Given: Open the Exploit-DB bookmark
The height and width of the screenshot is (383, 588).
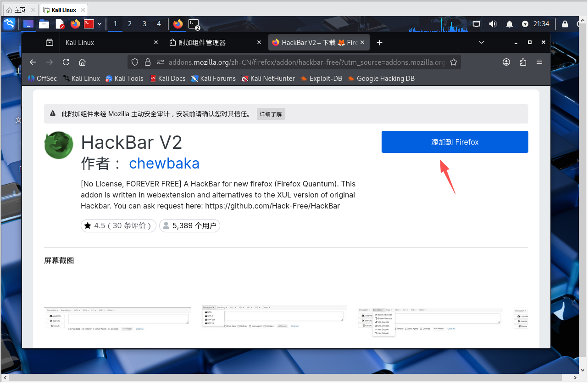Looking at the screenshot, I should pyautogui.click(x=321, y=79).
